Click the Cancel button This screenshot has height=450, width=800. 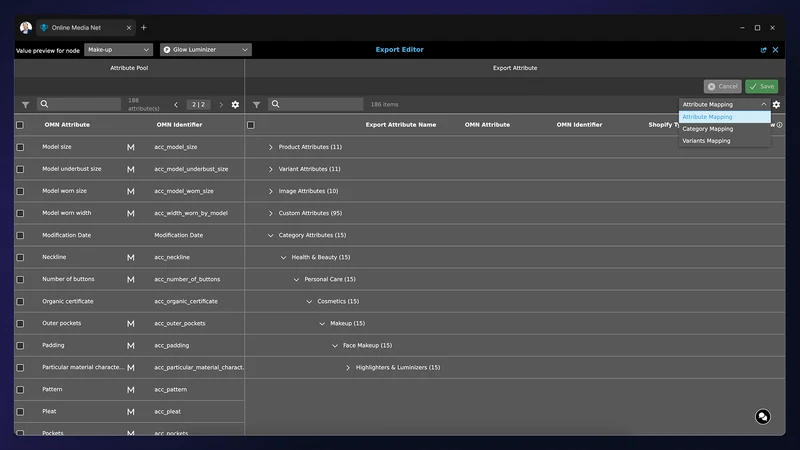722,86
